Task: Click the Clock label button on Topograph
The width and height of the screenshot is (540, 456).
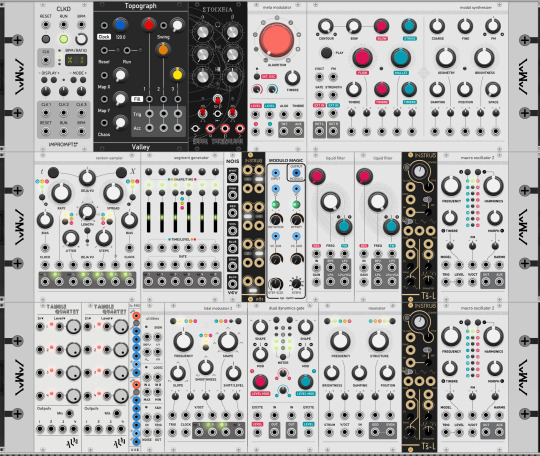Action: click(104, 37)
